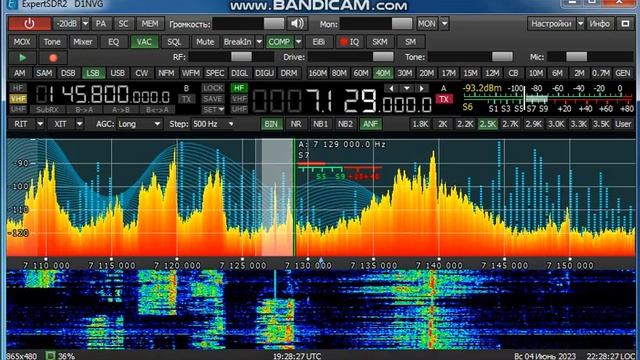640x360 pixels.
Task: Open SET dropdown in VFO B panel
Action: [213, 110]
